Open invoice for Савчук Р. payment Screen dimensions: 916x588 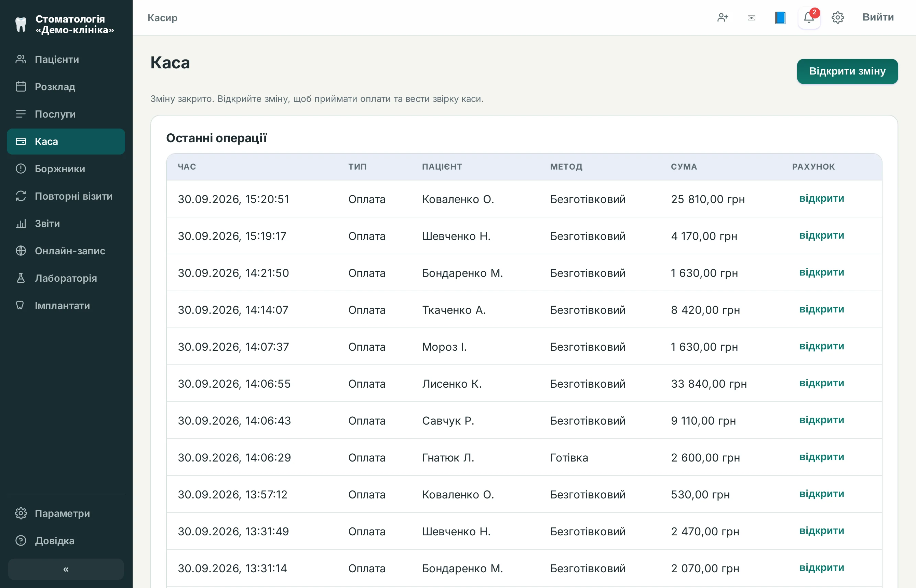[821, 420]
